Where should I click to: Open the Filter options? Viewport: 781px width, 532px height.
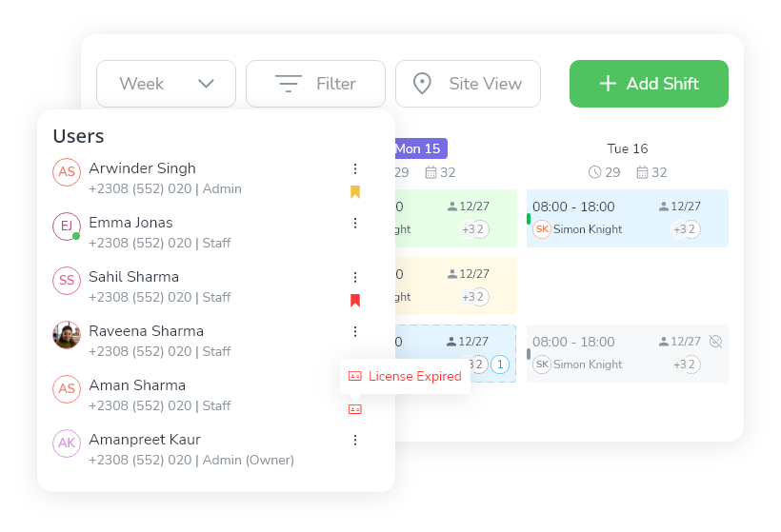point(315,84)
